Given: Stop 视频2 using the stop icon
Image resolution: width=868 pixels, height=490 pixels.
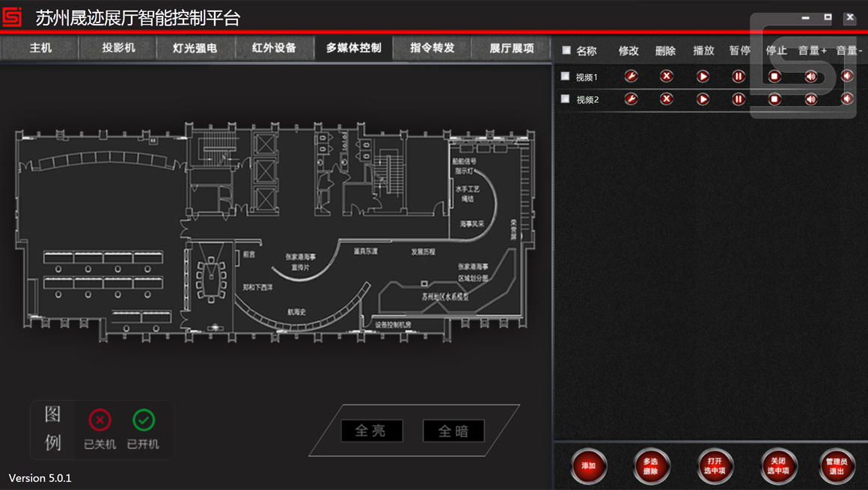Looking at the screenshot, I should (774, 98).
